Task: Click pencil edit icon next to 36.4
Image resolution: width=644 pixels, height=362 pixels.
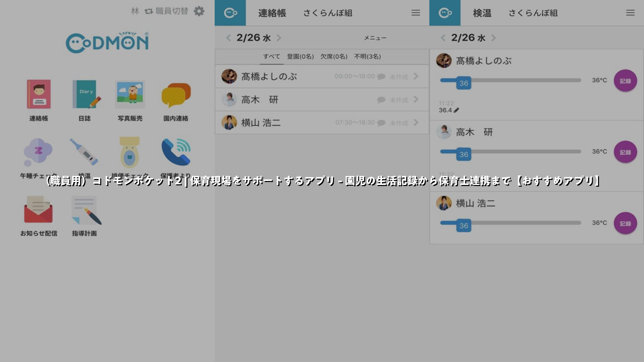Action: (456, 110)
